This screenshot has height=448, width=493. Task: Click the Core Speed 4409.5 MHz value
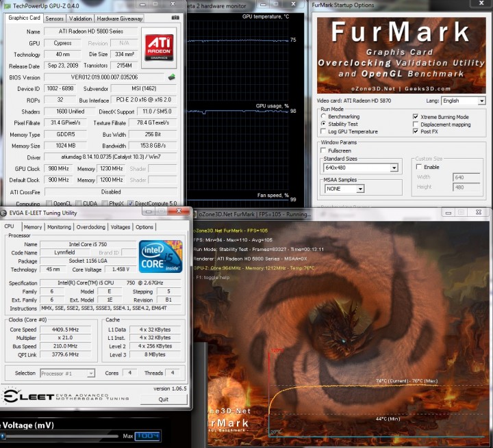[x=66, y=330]
